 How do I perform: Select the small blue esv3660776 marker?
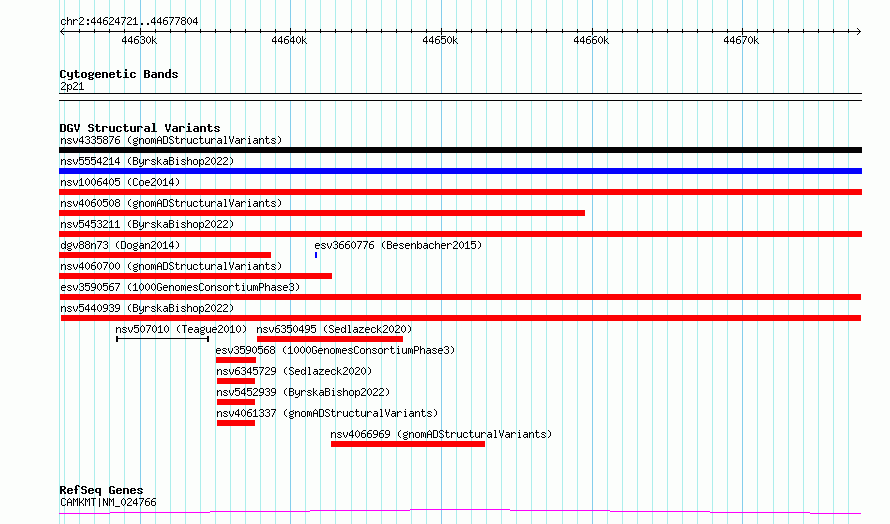[x=316, y=255]
